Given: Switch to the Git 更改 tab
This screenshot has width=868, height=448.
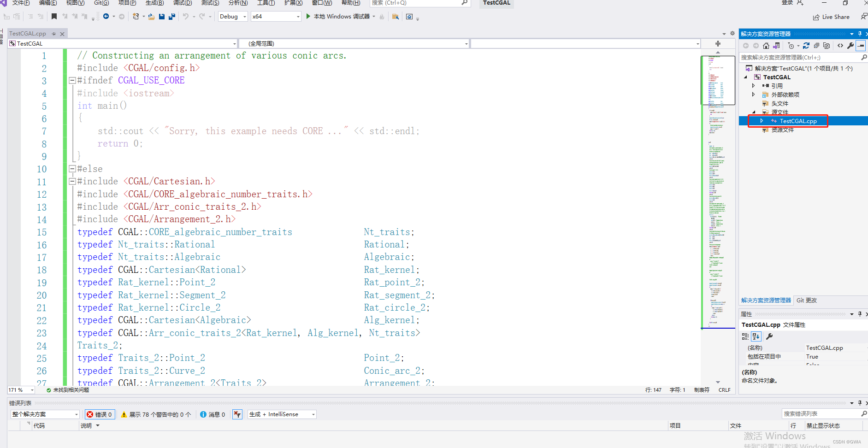Looking at the screenshot, I should 807,301.
